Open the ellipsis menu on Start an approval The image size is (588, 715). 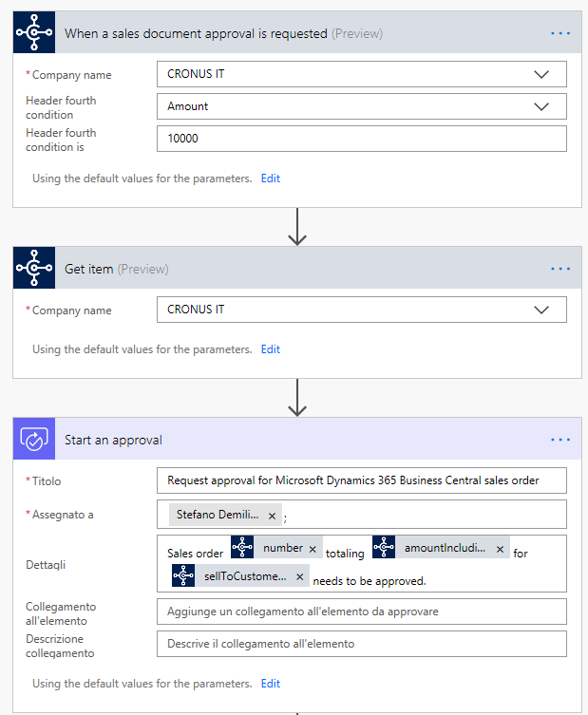pos(560,440)
